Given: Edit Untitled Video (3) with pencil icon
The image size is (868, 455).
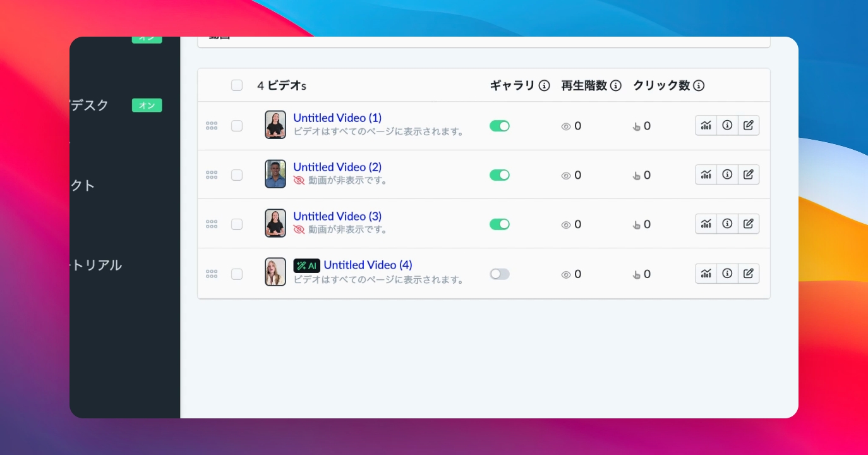Looking at the screenshot, I should click(x=749, y=224).
